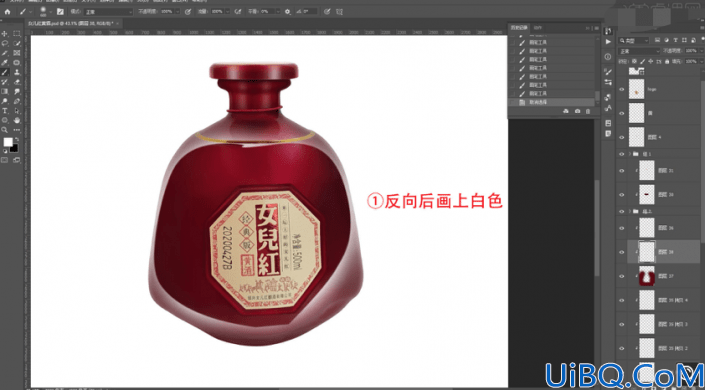Select the Brush tool in toolbox
The width and height of the screenshot is (705, 390).
click(x=5, y=72)
